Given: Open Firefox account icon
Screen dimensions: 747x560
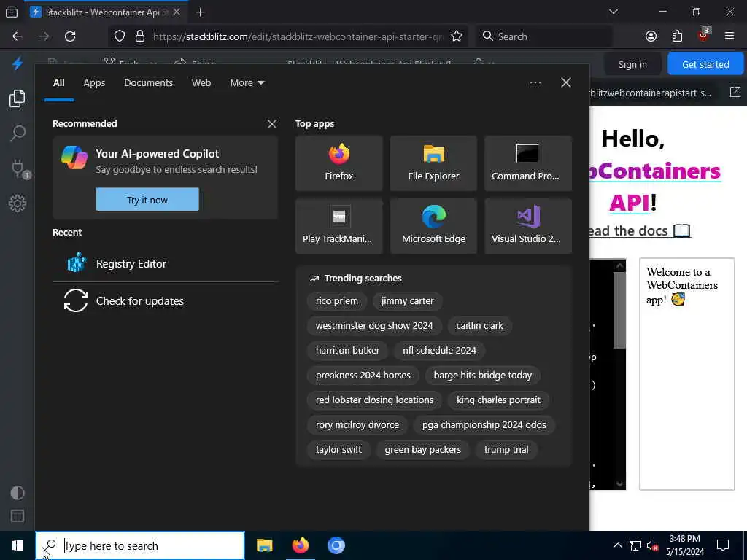Looking at the screenshot, I should coord(651,36).
